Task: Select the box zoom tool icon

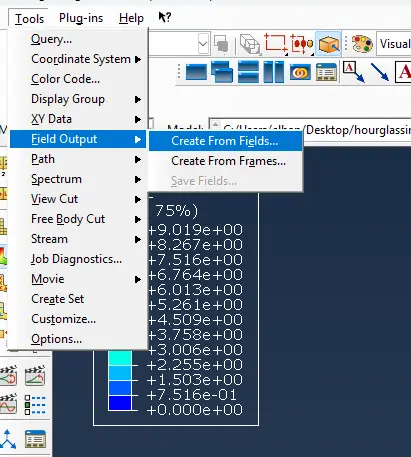Action: (276, 43)
